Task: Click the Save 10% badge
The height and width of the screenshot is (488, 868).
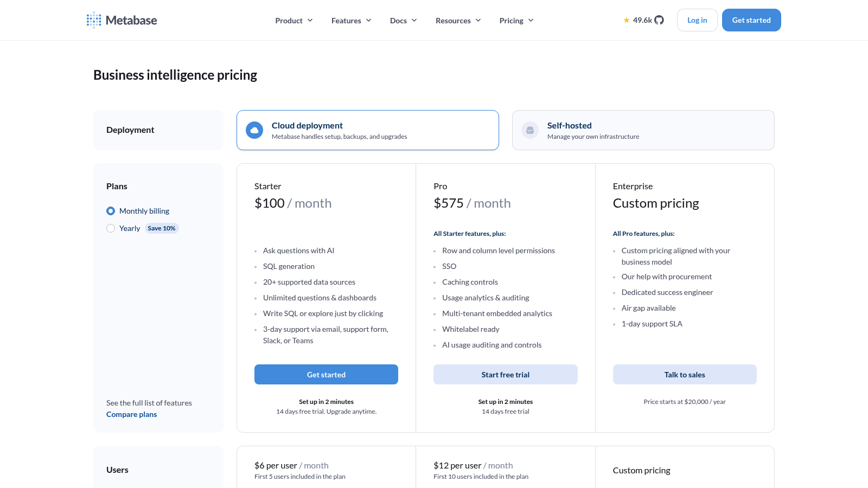Action: [x=162, y=228]
